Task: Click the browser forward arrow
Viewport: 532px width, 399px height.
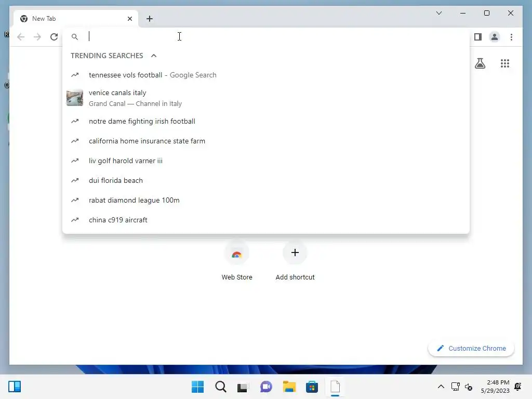Action: [37, 37]
